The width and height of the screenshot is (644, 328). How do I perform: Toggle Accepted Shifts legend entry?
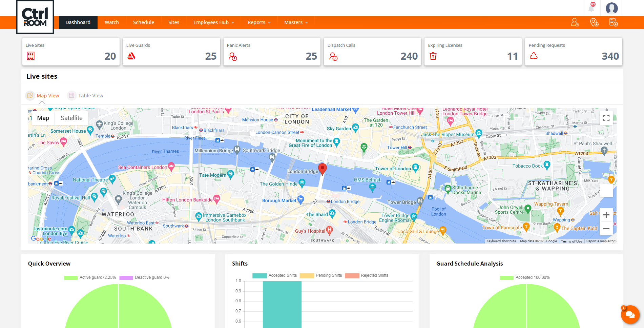(x=275, y=275)
